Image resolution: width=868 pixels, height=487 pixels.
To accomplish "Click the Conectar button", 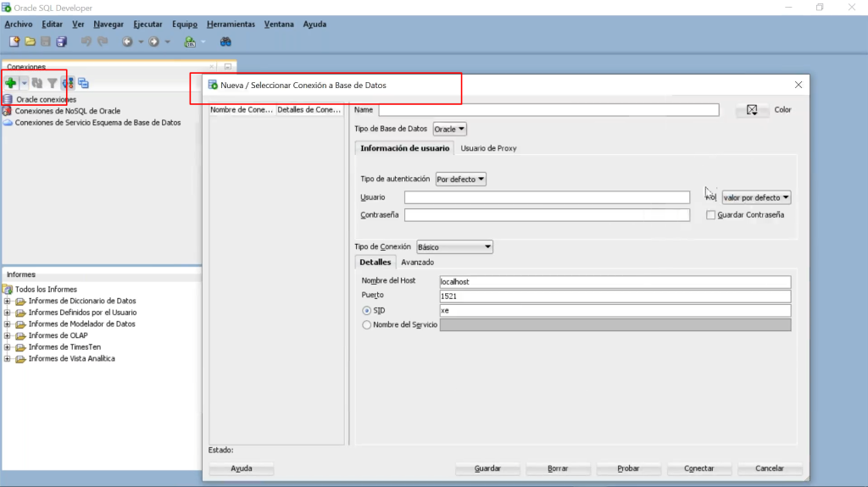I will tap(699, 468).
